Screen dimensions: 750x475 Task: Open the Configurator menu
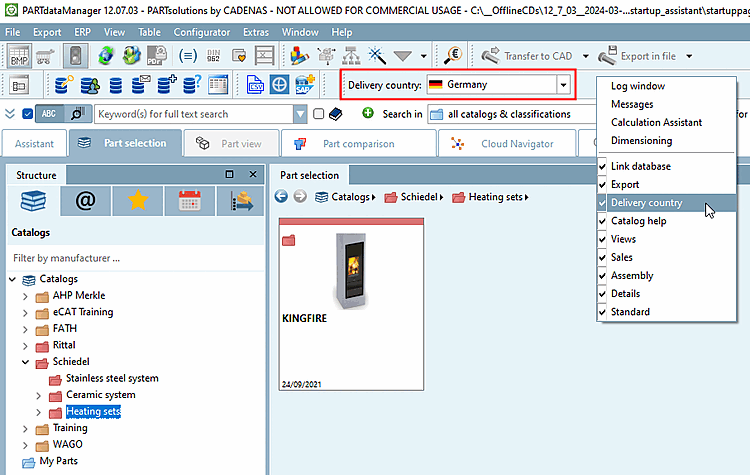click(202, 32)
